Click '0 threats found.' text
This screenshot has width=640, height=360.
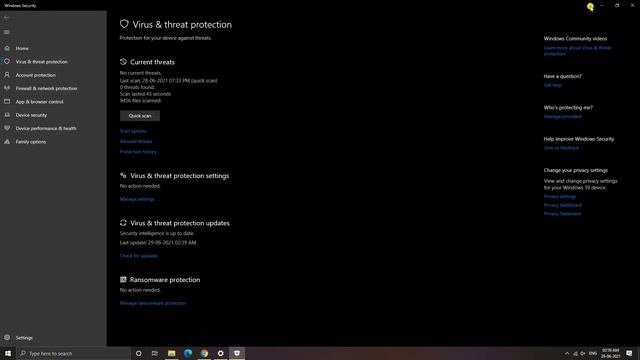(137, 87)
